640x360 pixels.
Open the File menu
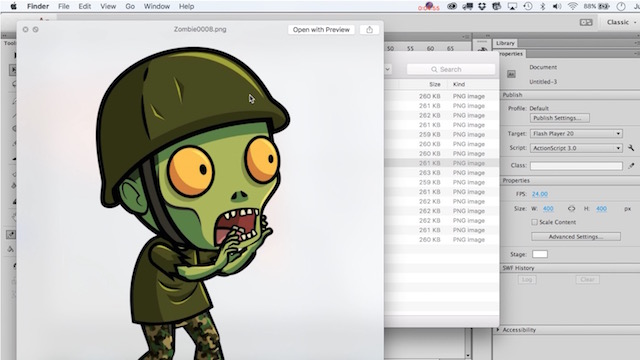click(64, 6)
